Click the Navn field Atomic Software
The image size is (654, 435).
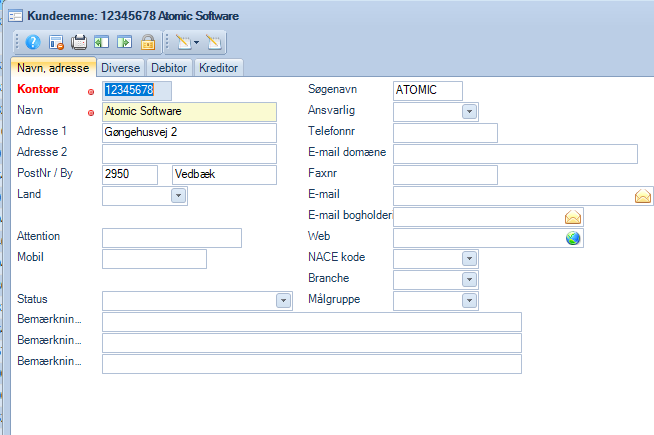click(189, 112)
